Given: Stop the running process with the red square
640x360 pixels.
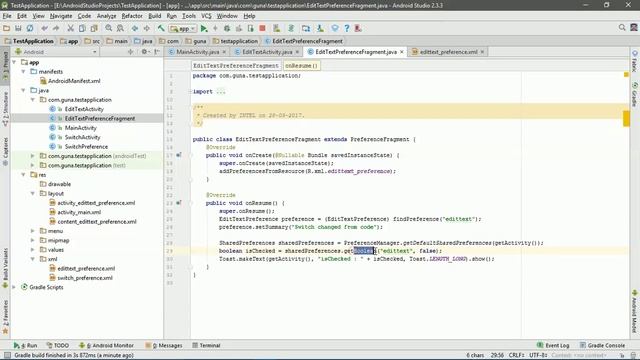Looking at the screenshot, I should click(x=262, y=28).
